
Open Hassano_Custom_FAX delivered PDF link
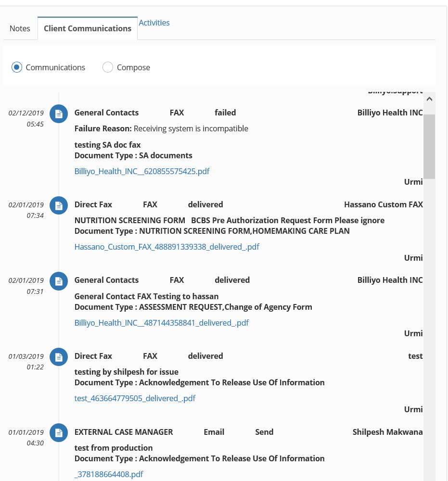pos(166,247)
